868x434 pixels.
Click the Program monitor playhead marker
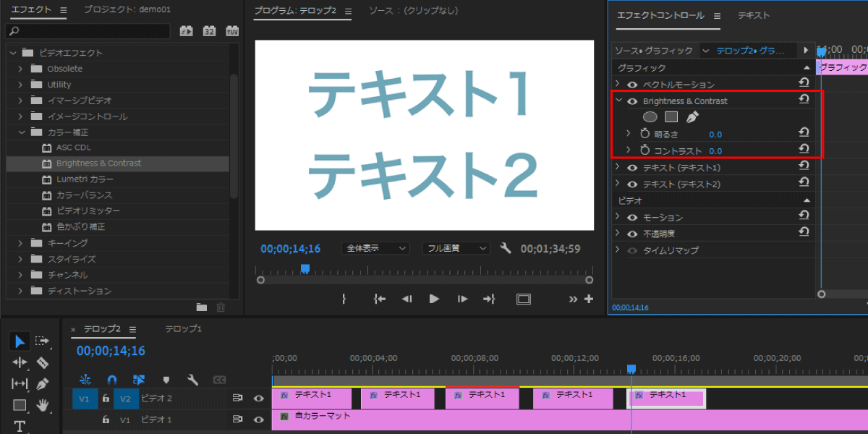(305, 268)
